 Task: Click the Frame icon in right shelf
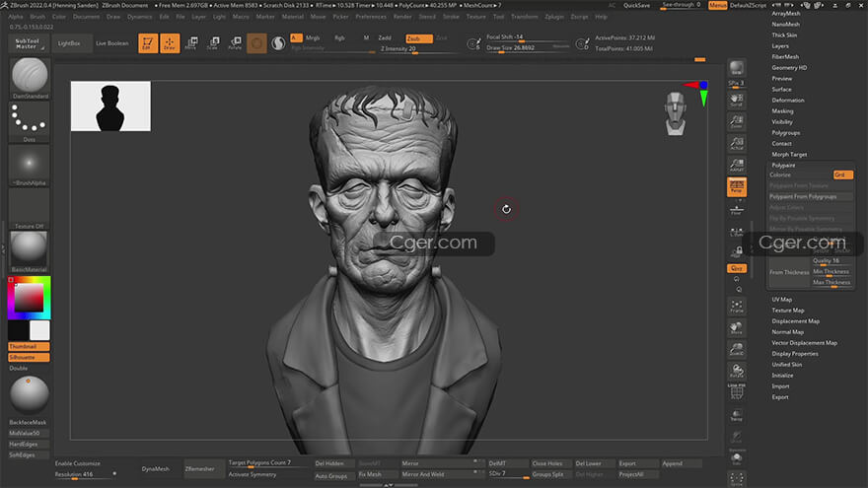click(736, 306)
